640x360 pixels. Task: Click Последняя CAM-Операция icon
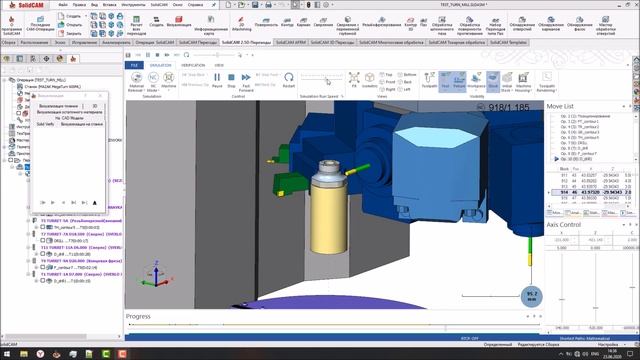[40, 24]
